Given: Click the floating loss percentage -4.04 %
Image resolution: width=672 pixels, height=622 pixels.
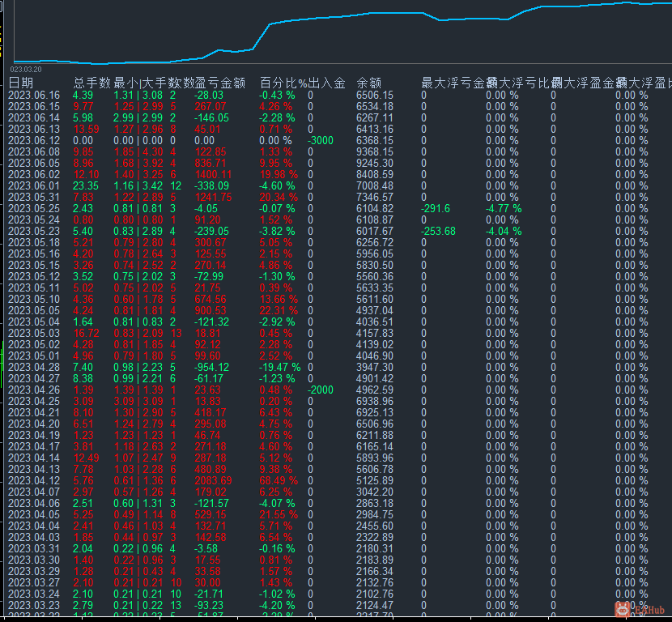Looking at the screenshot, I should (x=504, y=231).
